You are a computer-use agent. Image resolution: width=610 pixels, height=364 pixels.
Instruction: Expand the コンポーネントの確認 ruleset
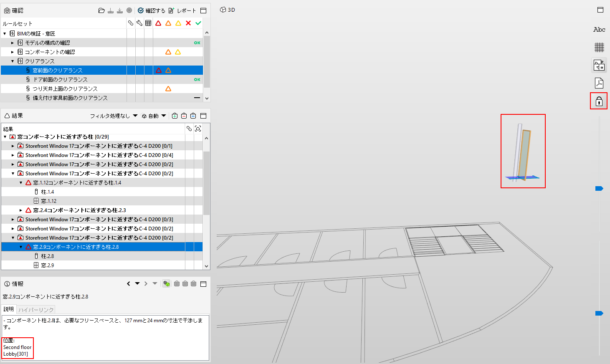click(x=13, y=52)
